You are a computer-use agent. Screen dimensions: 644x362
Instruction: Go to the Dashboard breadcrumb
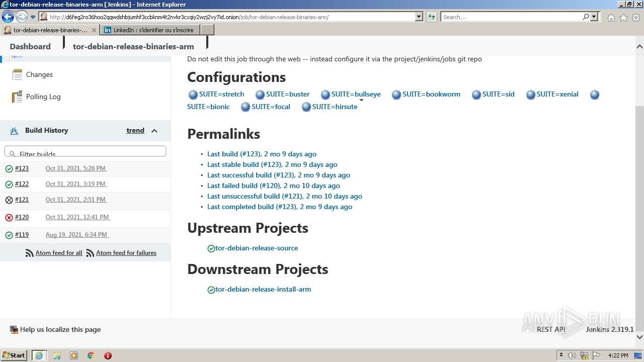coord(30,46)
